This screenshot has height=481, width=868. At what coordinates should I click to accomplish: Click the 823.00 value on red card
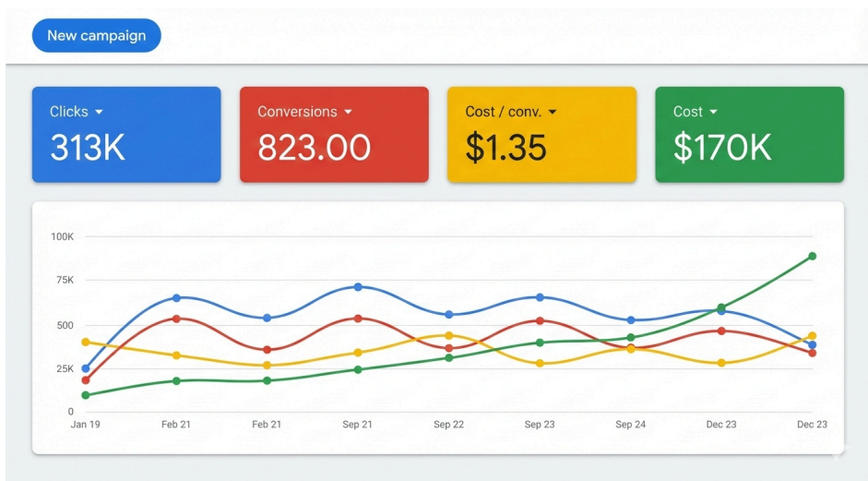click(314, 148)
